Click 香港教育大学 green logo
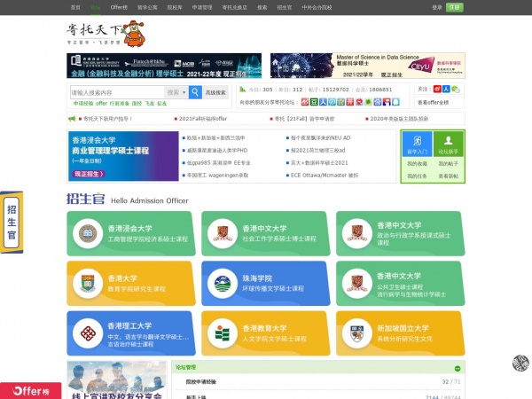 (223, 333)
